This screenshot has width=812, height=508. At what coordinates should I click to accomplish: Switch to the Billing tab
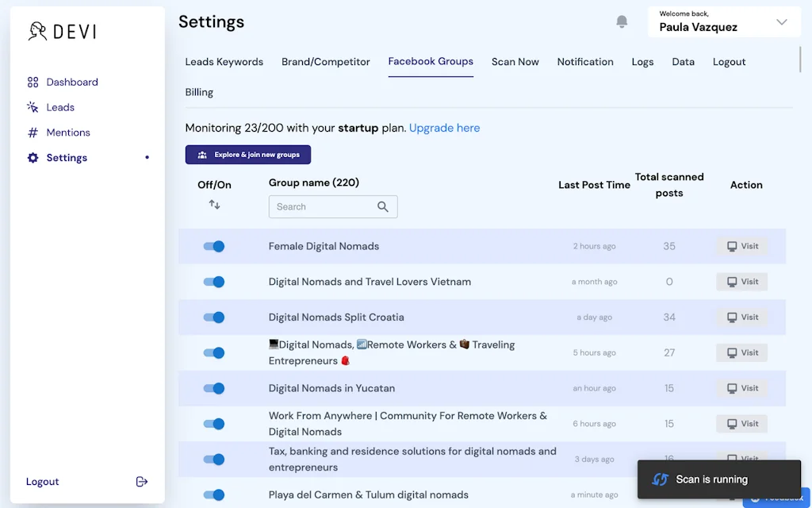[198, 92]
